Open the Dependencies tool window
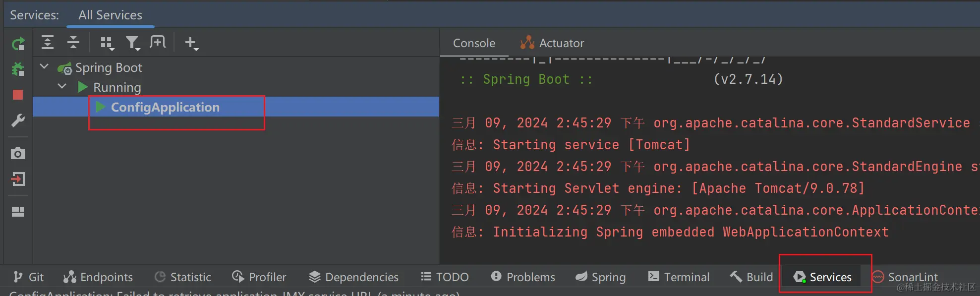Viewport: 980px width, 296px height. point(353,277)
